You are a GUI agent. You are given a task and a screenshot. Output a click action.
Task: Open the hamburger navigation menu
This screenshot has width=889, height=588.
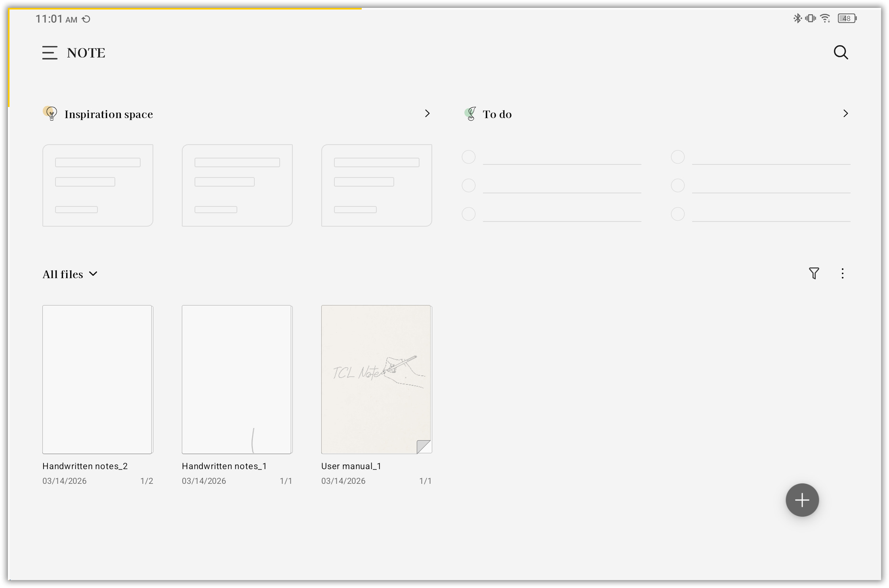click(x=50, y=53)
